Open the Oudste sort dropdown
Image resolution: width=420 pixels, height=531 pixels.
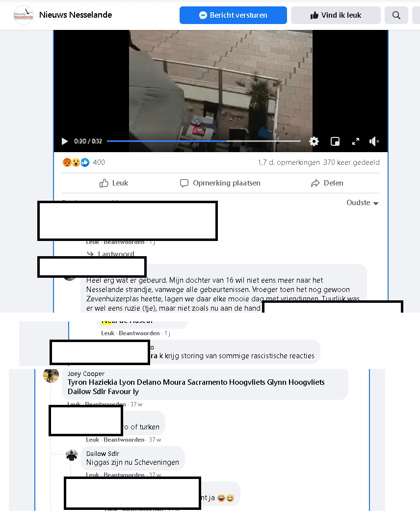click(x=362, y=203)
